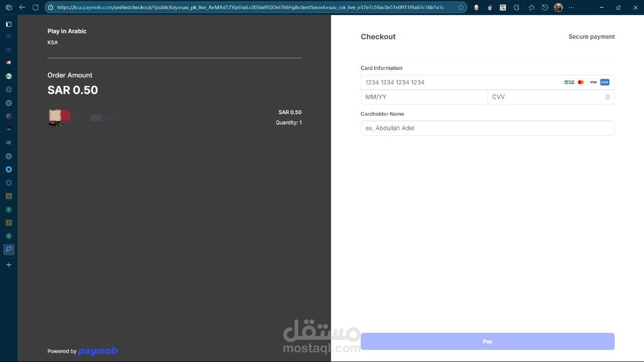Click the American Express logo icon
The width and height of the screenshot is (644, 362).
(x=605, y=82)
